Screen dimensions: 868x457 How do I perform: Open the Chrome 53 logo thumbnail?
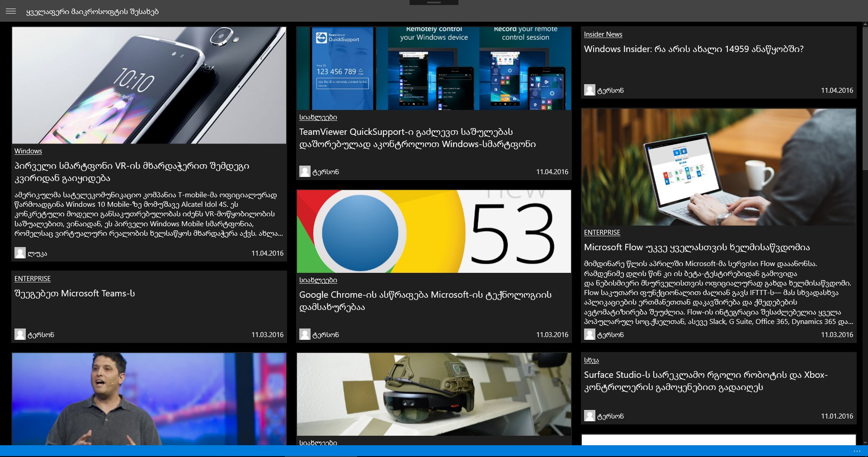434,231
